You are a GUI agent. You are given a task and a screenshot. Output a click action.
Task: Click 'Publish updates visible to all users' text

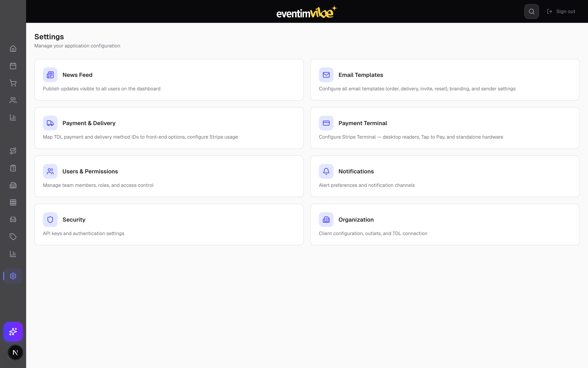pyautogui.click(x=101, y=89)
